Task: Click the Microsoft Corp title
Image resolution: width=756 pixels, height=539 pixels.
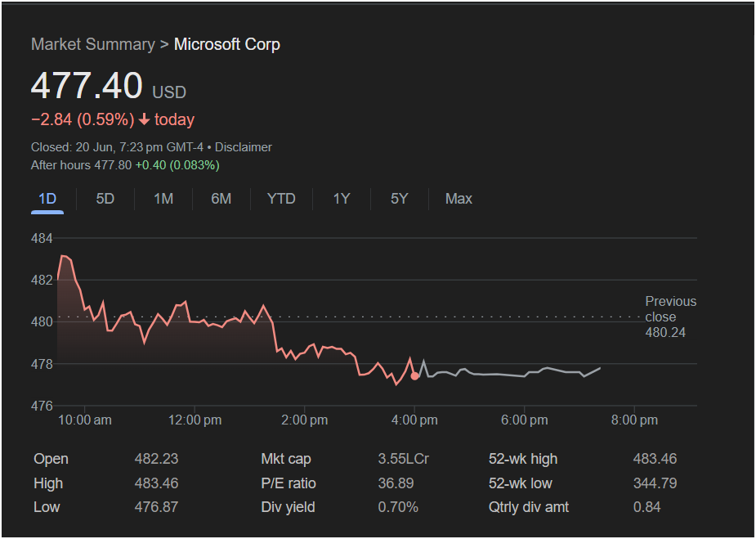Action: coord(227,44)
